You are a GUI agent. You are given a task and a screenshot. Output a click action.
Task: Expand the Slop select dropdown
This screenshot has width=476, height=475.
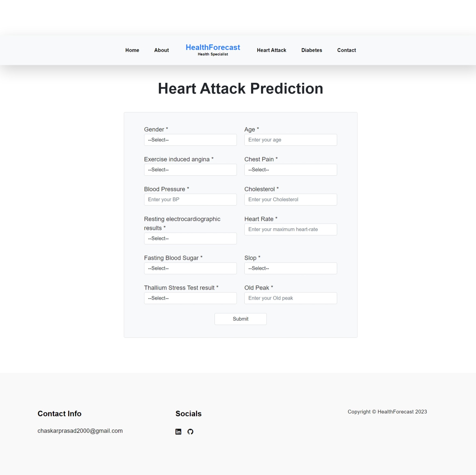[x=291, y=268]
